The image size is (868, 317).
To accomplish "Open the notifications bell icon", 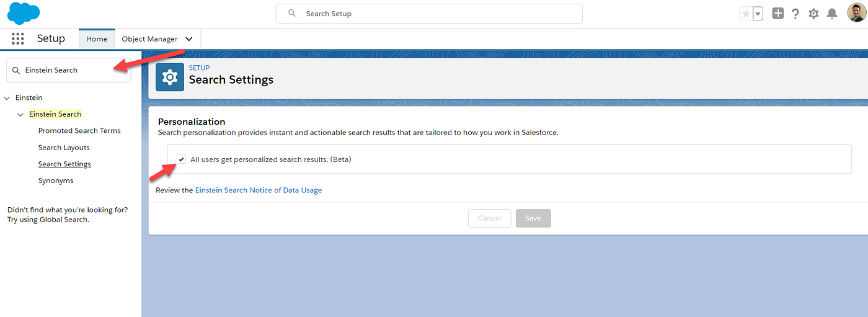I will coord(832,14).
